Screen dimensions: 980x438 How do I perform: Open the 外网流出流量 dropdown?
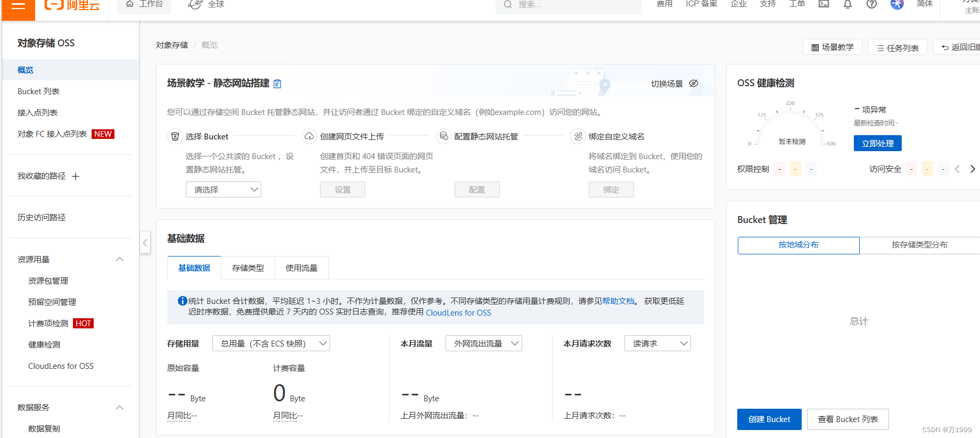point(484,343)
